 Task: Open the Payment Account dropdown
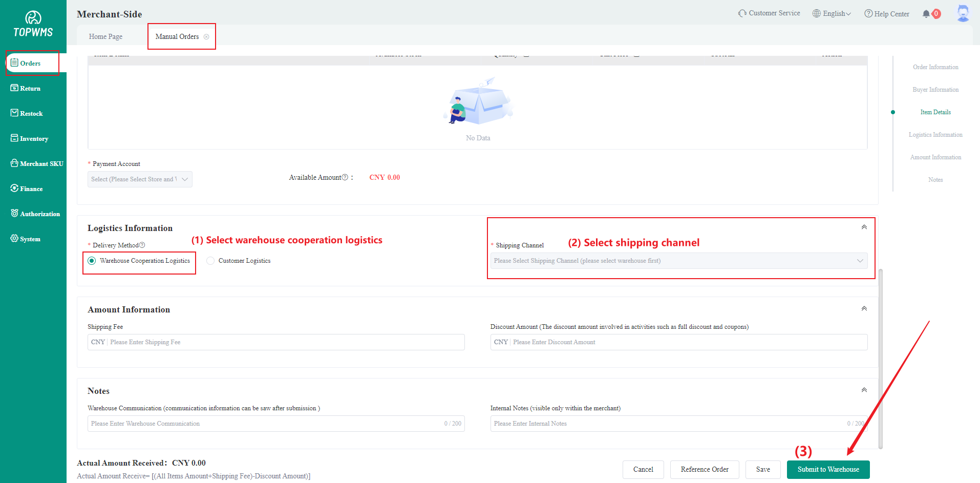point(140,179)
